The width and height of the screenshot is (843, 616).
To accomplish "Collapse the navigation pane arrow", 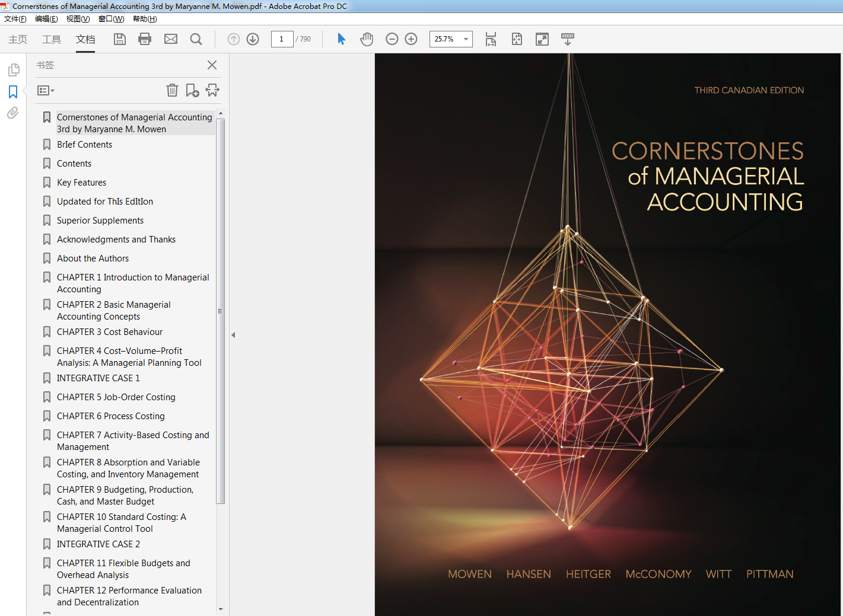I will [x=233, y=335].
